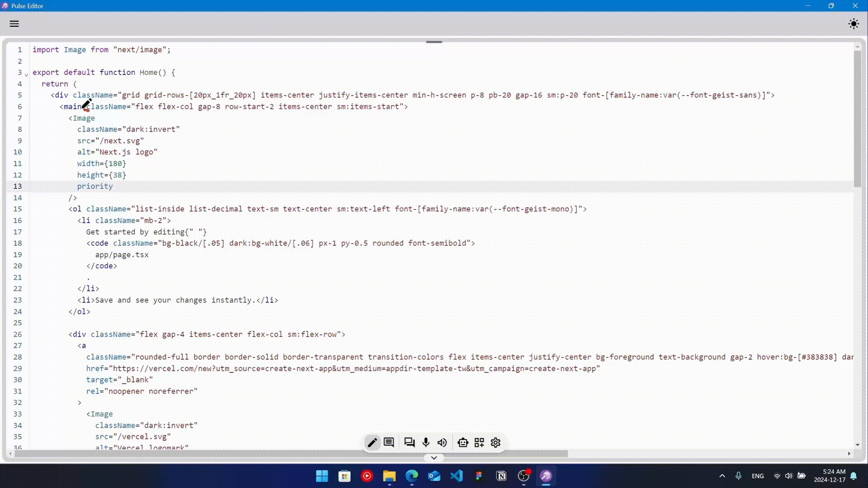
Task: Toggle light/dark theme sun icon
Action: [x=853, y=24]
